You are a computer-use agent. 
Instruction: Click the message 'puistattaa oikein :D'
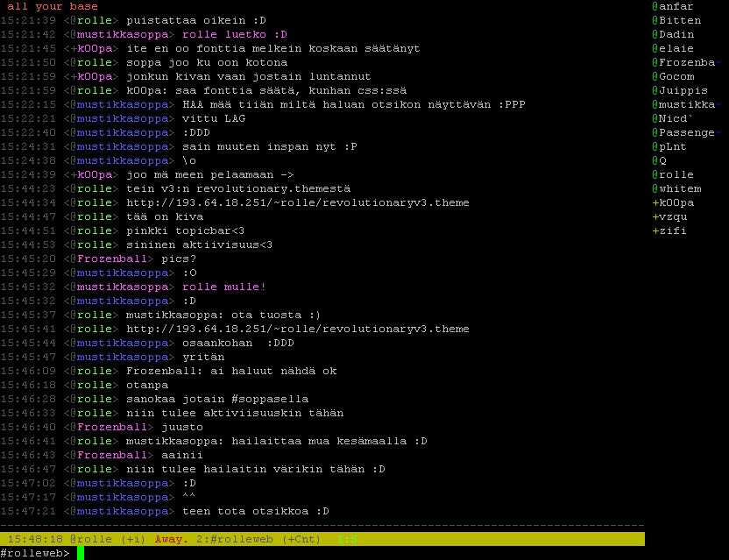click(x=195, y=20)
